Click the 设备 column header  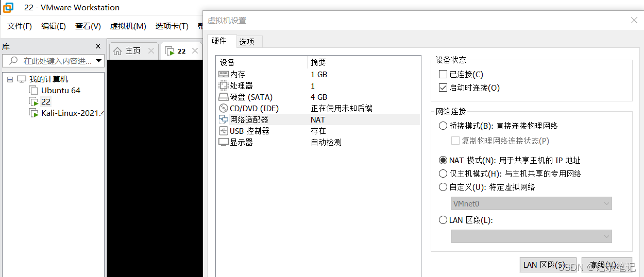(x=262, y=62)
